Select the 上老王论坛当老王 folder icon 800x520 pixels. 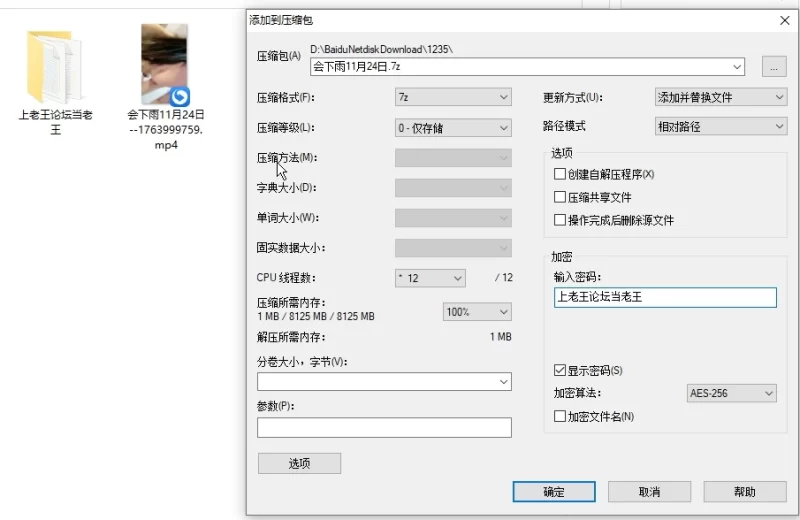point(55,67)
